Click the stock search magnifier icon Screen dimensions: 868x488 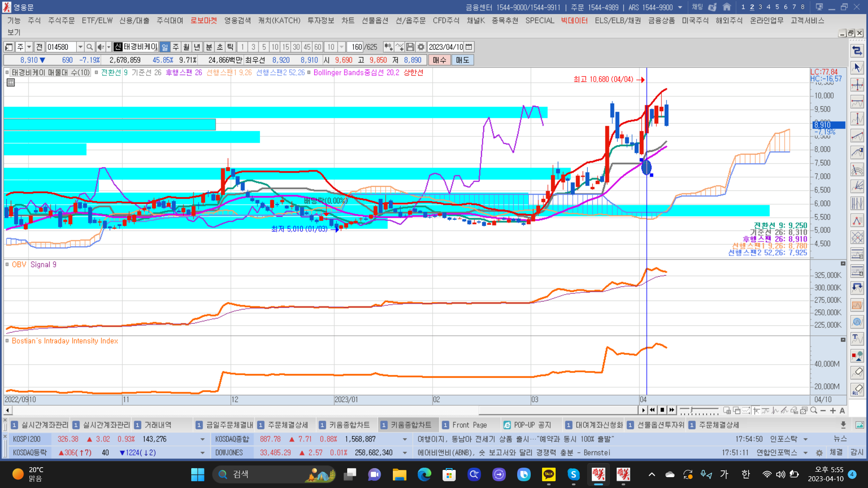point(90,47)
